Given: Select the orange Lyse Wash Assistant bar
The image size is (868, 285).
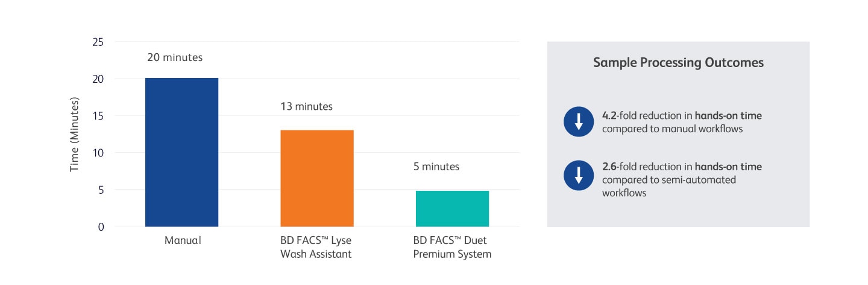Looking at the screenshot, I should click(x=317, y=178).
